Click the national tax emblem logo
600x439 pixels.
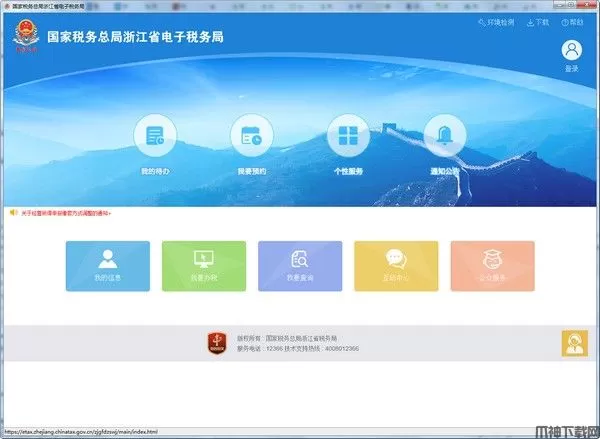pyautogui.click(x=26, y=36)
